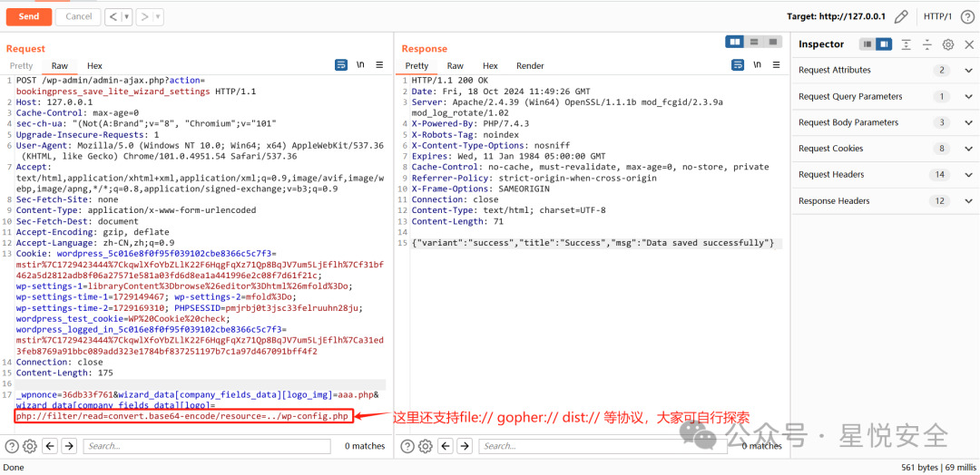Switch Request view to Pretty tab
This screenshot has height=475, width=980.
pyautogui.click(x=21, y=65)
